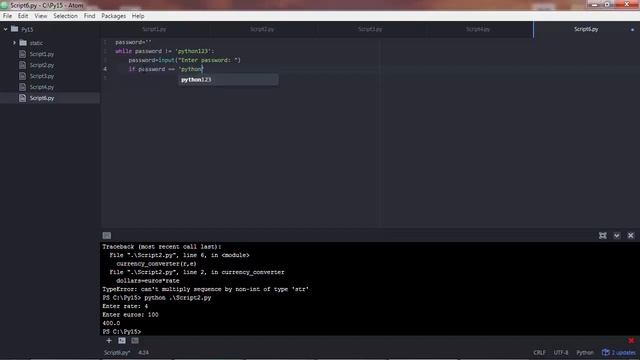Click the input Enter password code line
This screenshot has height=360, width=640.
click(x=184, y=60)
